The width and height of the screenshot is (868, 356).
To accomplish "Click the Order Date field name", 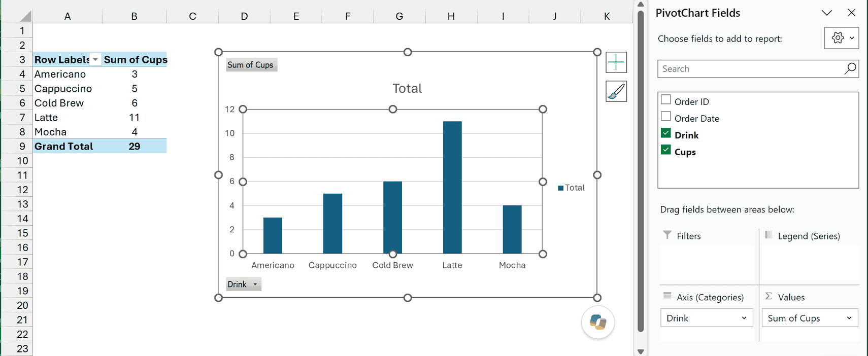I will click(x=696, y=118).
